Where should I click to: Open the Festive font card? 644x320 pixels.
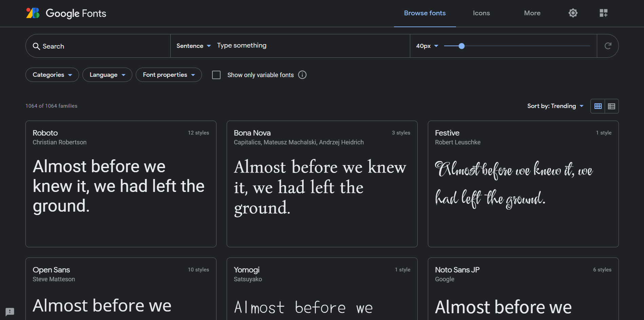click(x=523, y=184)
